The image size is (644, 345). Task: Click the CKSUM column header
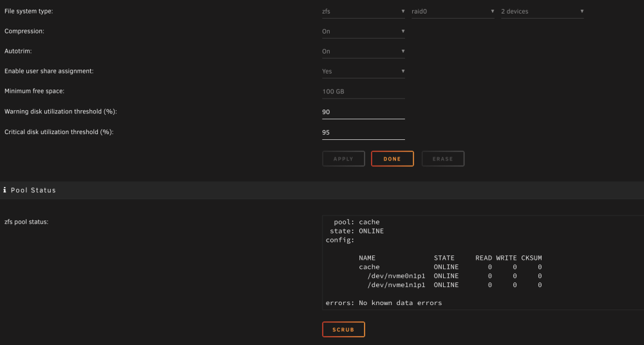[531, 258]
